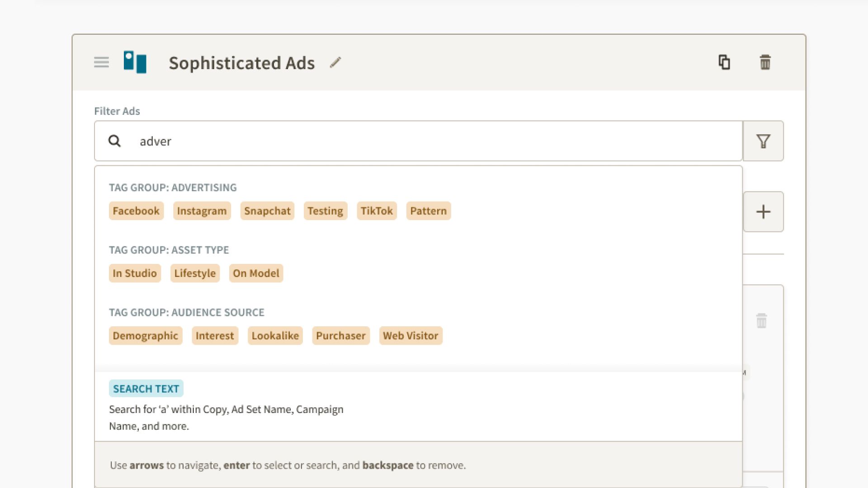Click the magnifying glass search icon
This screenshot has width=868, height=488.
(x=115, y=141)
